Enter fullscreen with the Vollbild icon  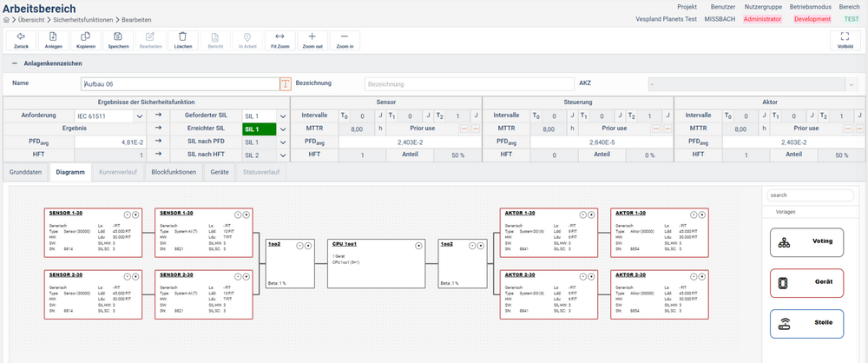point(845,40)
